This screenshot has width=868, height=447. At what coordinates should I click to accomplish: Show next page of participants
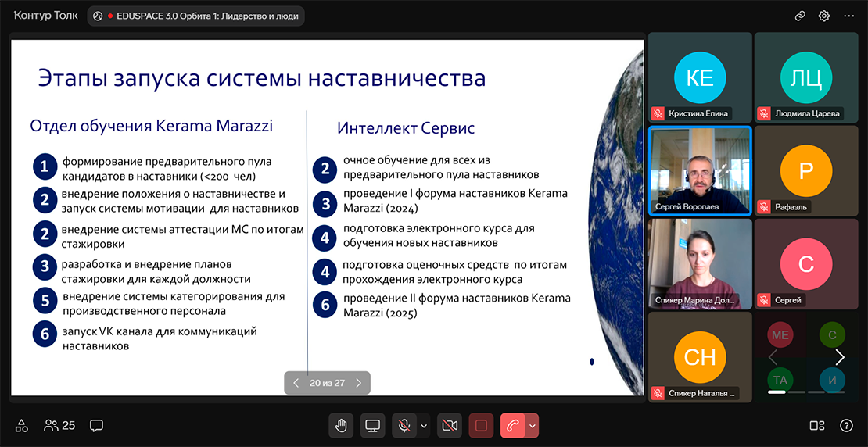(839, 358)
